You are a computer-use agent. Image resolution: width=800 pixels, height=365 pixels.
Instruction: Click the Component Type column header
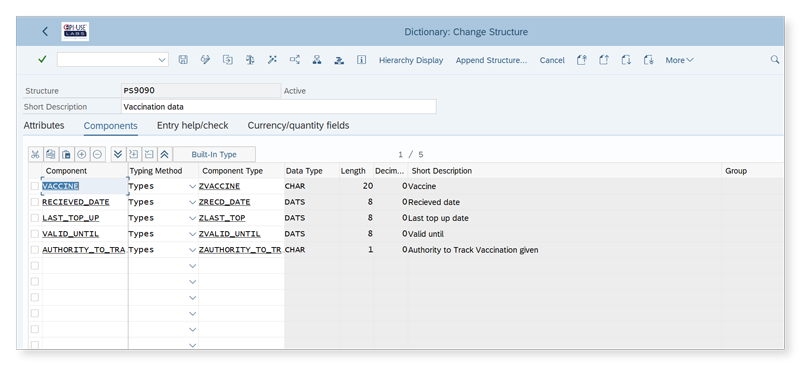click(233, 171)
